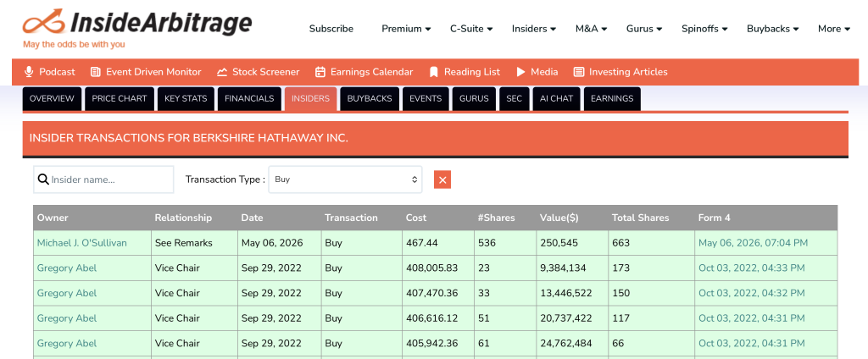
Task: Open the Reading List bookmark icon
Action: (x=433, y=72)
